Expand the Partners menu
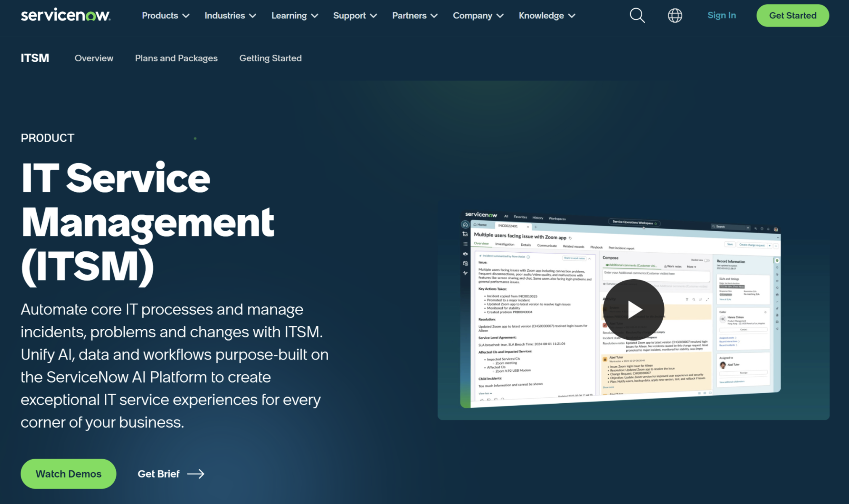Viewport: 849px width, 504px height. click(x=414, y=16)
